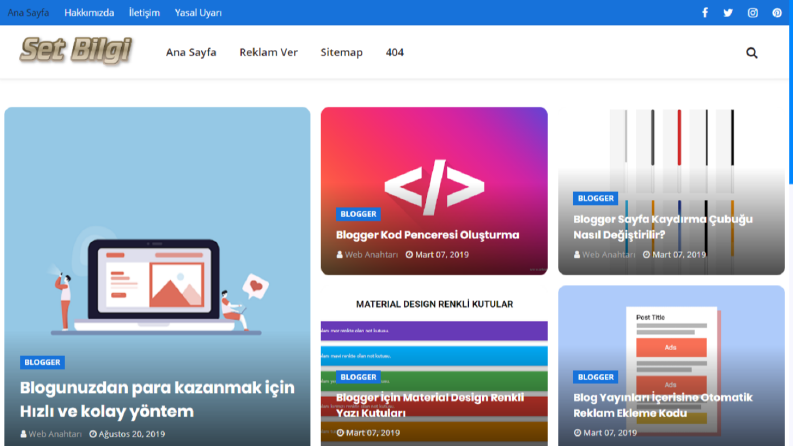Open Blogger Kod Penceresi Oluşturma post title

click(x=427, y=235)
